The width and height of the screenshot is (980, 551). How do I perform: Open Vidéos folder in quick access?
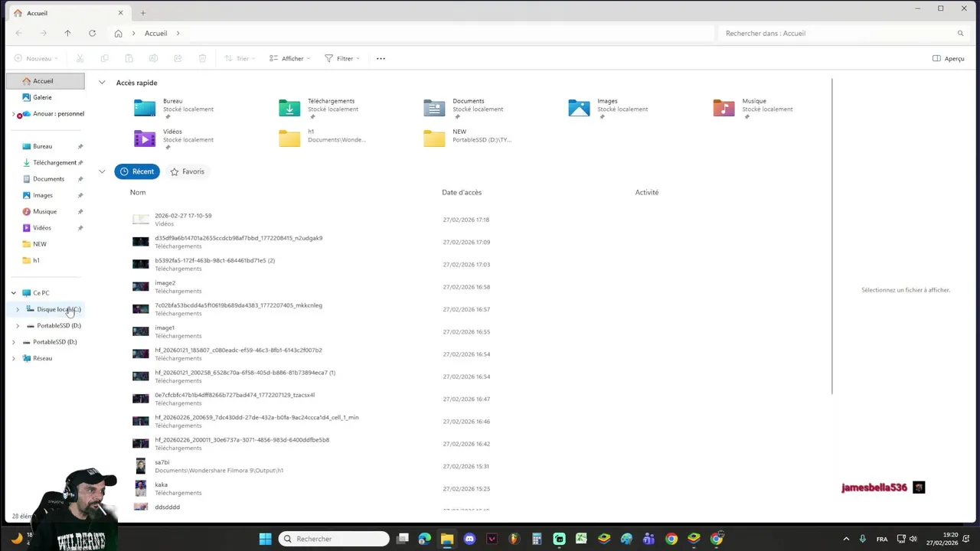[x=174, y=139]
